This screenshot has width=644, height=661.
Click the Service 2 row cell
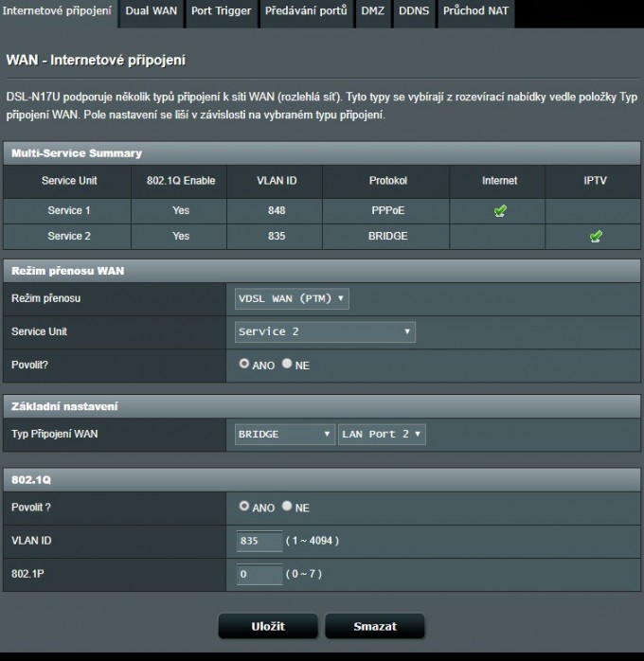69,236
